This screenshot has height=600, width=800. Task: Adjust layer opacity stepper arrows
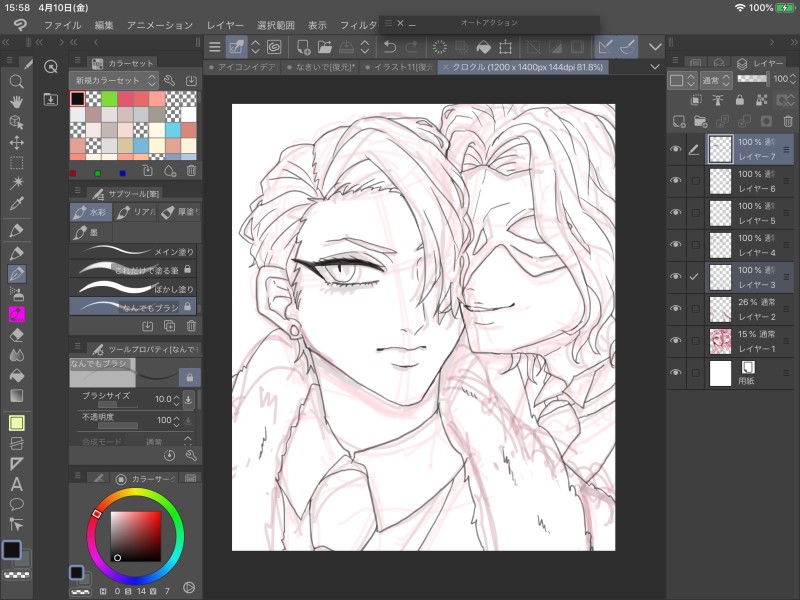[792, 79]
